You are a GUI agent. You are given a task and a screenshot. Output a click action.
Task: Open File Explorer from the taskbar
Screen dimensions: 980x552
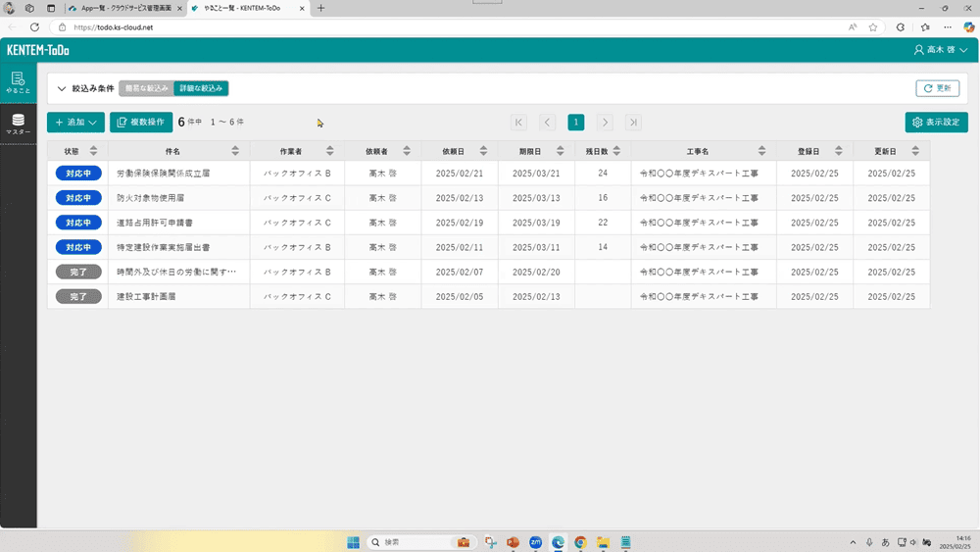tap(603, 542)
